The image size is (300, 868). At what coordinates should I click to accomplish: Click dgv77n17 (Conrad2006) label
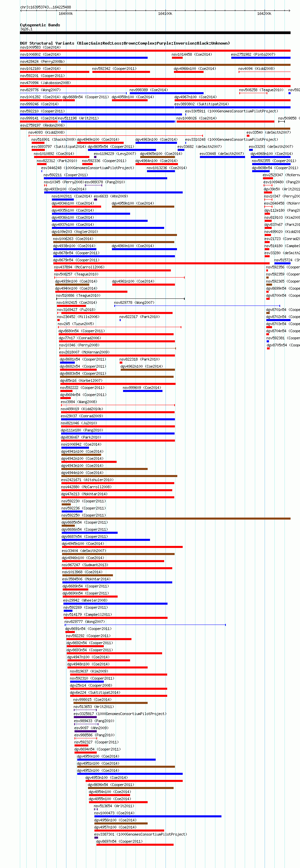click(80, 338)
